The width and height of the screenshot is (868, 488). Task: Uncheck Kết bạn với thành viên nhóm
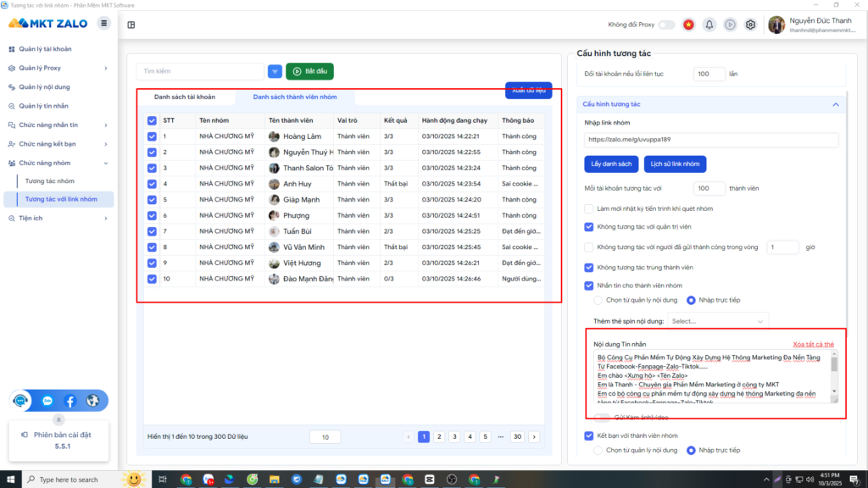coord(589,436)
